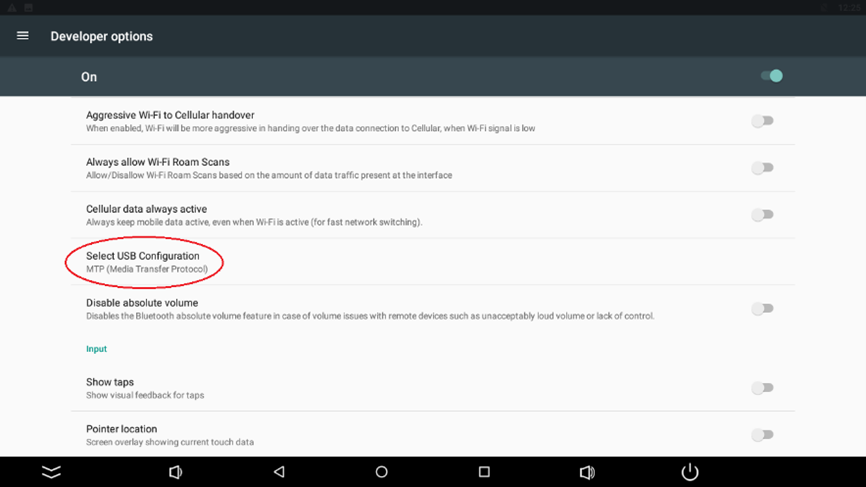Enable Aggressive Wi-Fi to Cellular handover
The image size is (866, 487).
click(762, 121)
